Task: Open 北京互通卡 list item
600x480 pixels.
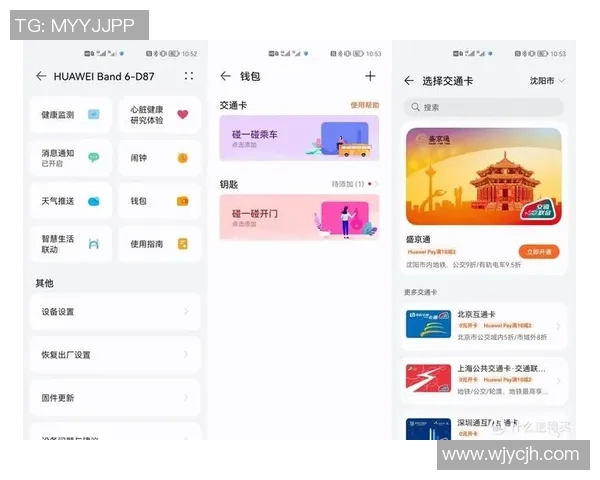Action: pyautogui.click(x=484, y=326)
